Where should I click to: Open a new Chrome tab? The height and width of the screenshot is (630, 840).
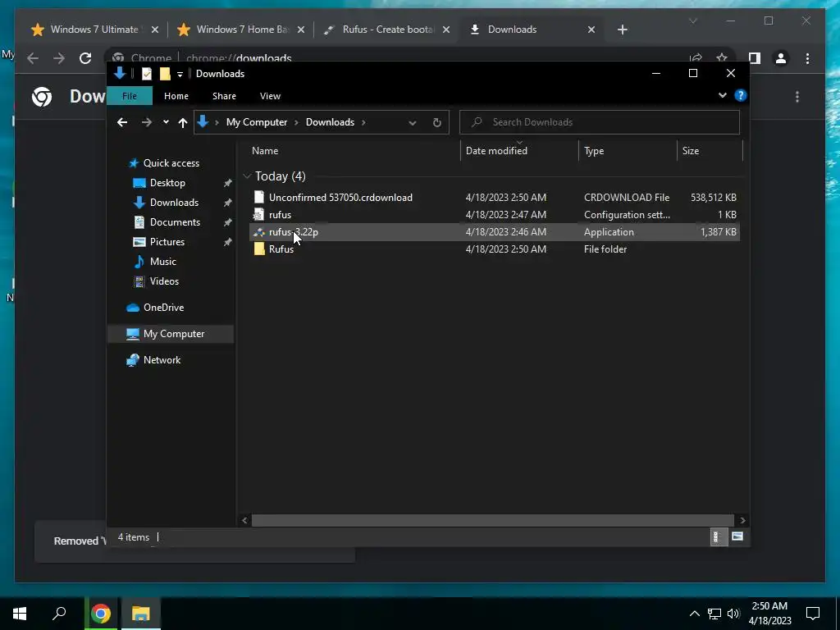point(622,30)
